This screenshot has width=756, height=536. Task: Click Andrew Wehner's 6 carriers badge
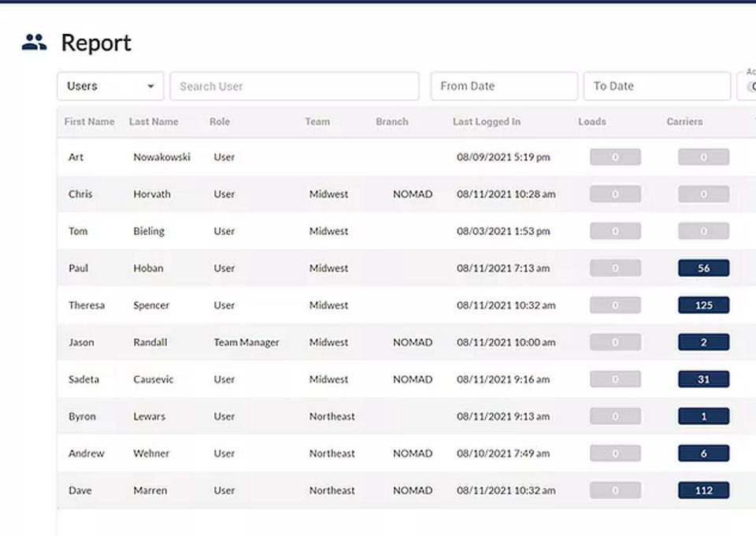point(703,453)
